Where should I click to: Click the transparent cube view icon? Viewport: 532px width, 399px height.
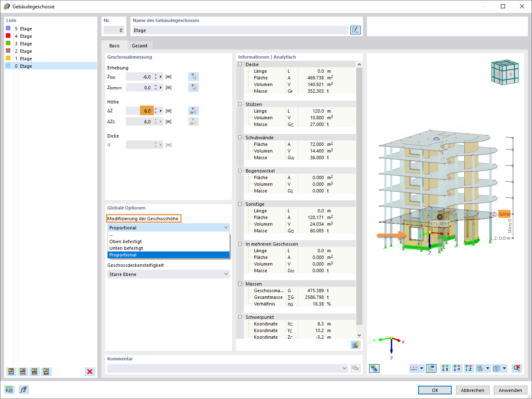496,368
